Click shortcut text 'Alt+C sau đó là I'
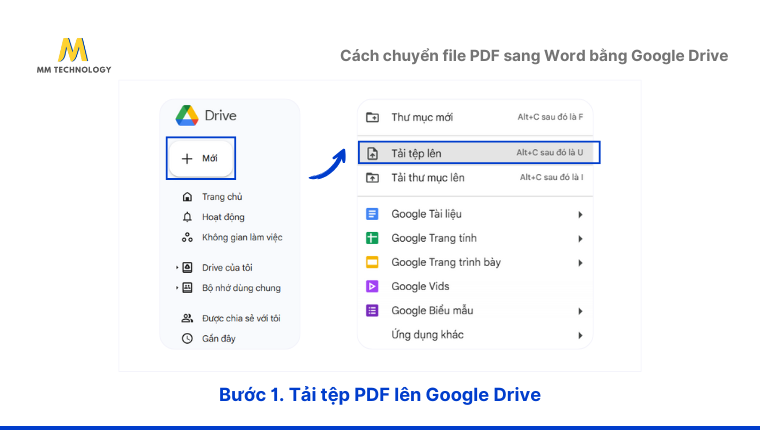Screen dimensions: 760x430 coord(552,177)
